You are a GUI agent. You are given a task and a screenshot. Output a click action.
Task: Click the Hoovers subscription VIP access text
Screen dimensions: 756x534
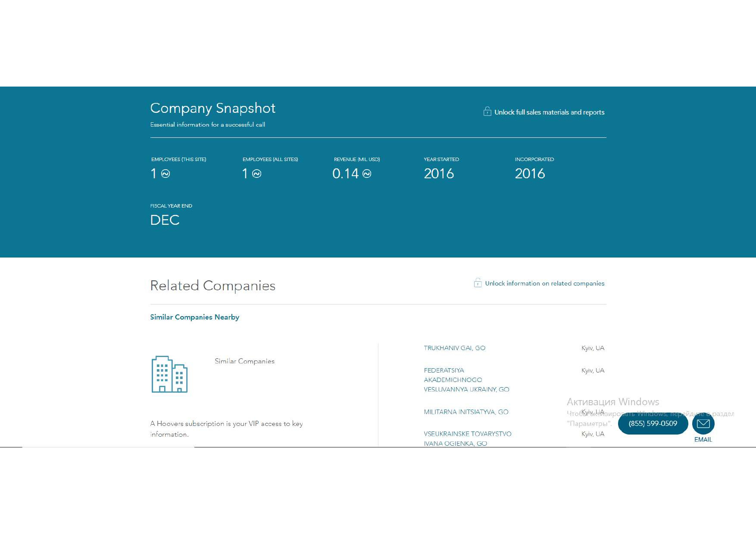226,429
